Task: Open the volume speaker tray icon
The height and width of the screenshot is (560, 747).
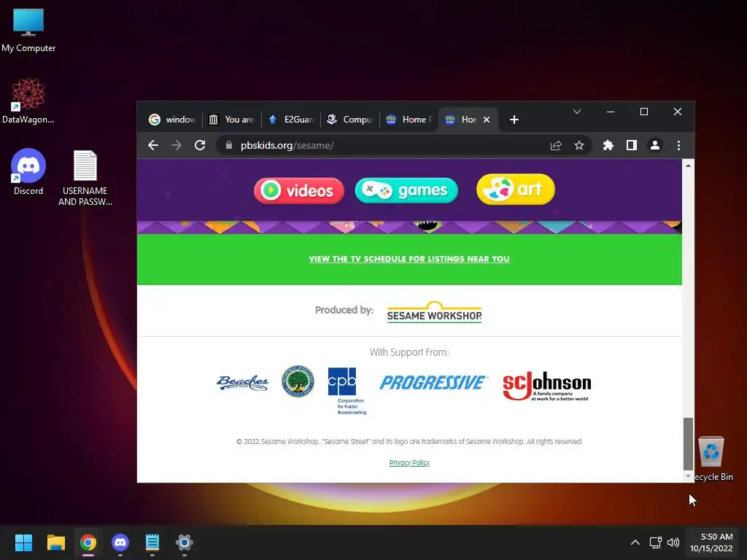Action: pos(673,542)
